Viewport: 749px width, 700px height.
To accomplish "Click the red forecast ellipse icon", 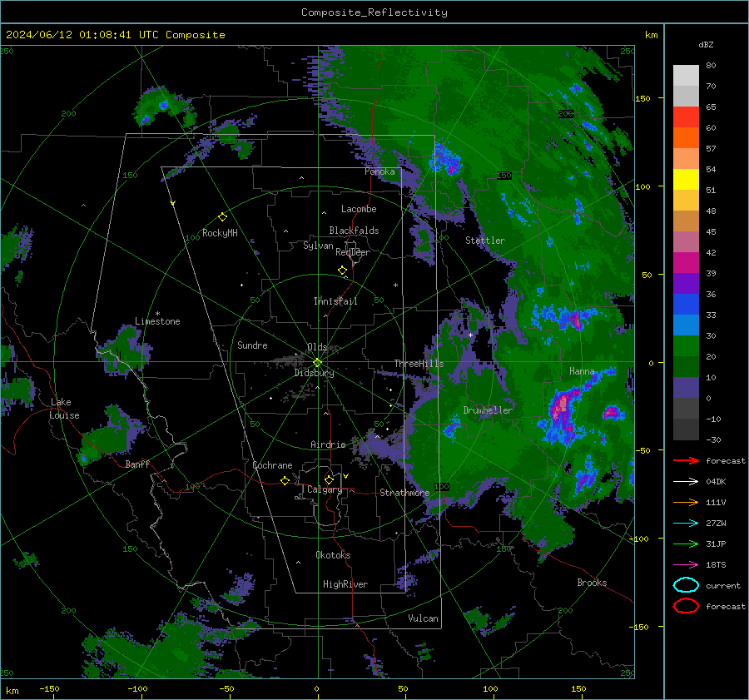I will (686, 606).
